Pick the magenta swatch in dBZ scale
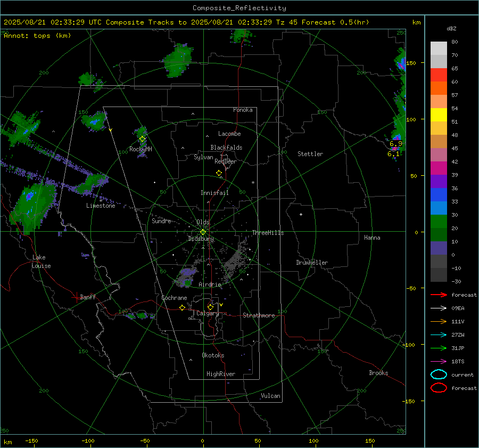 [x=439, y=168]
